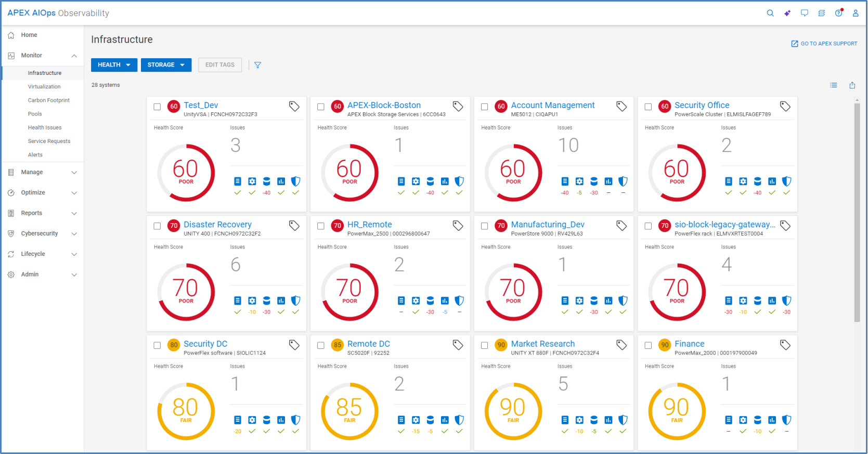The height and width of the screenshot is (454, 868).
Task: Click HR_Remote performance chart icon
Action: (445, 301)
